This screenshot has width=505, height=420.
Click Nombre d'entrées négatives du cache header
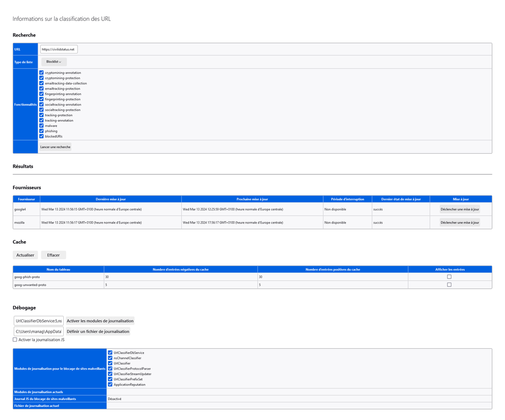[x=181, y=269]
